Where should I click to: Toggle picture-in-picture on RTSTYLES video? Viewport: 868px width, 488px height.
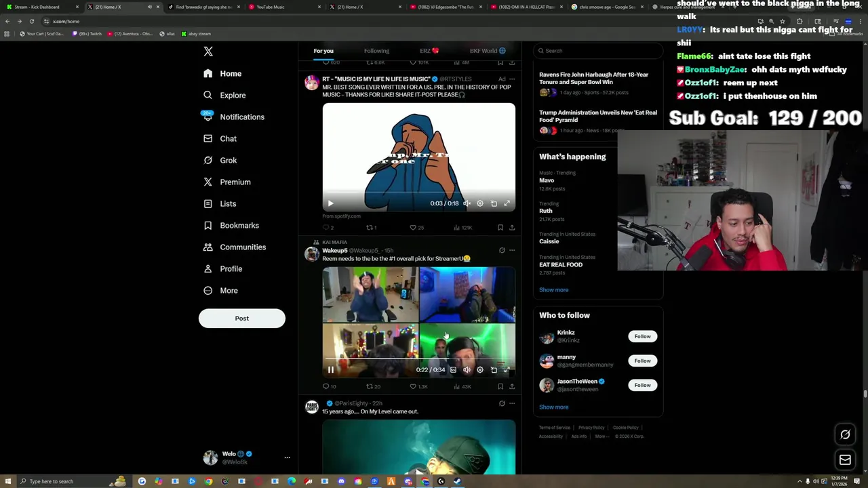[x=494, y=203]
